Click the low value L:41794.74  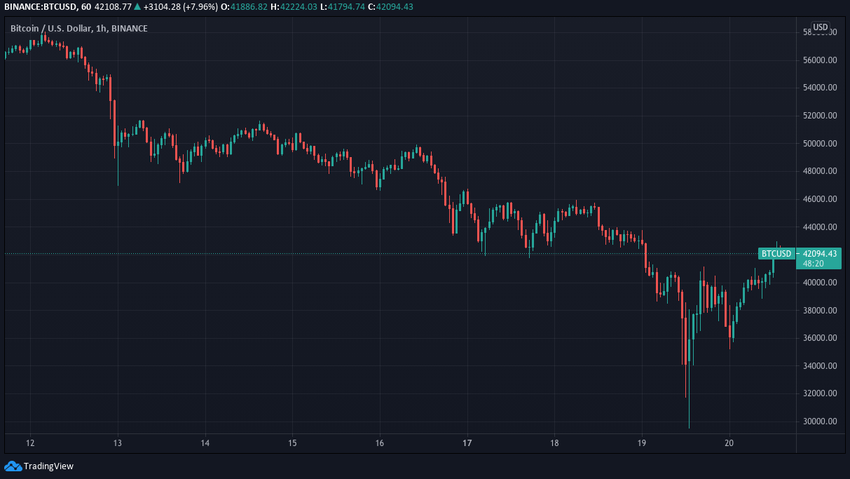pyautogui.click(x=343, y=7)
